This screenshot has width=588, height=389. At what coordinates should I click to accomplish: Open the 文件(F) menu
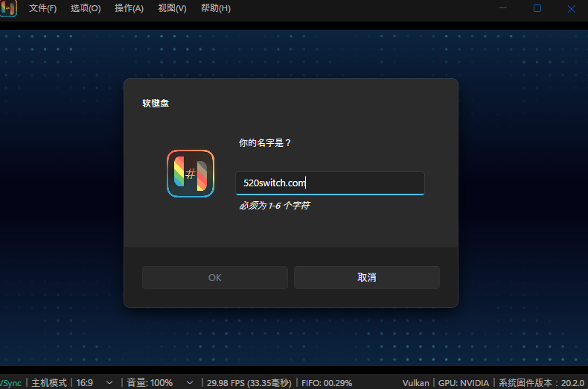42,9
